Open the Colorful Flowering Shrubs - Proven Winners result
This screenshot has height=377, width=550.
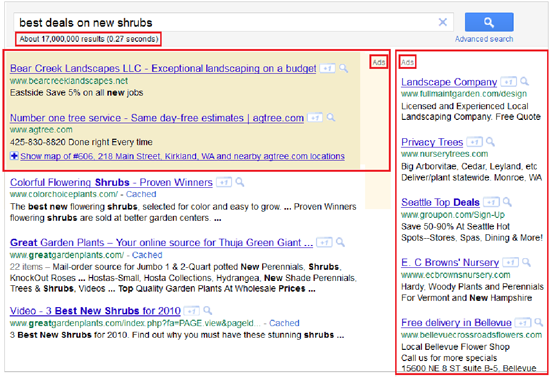click(111, 182)
